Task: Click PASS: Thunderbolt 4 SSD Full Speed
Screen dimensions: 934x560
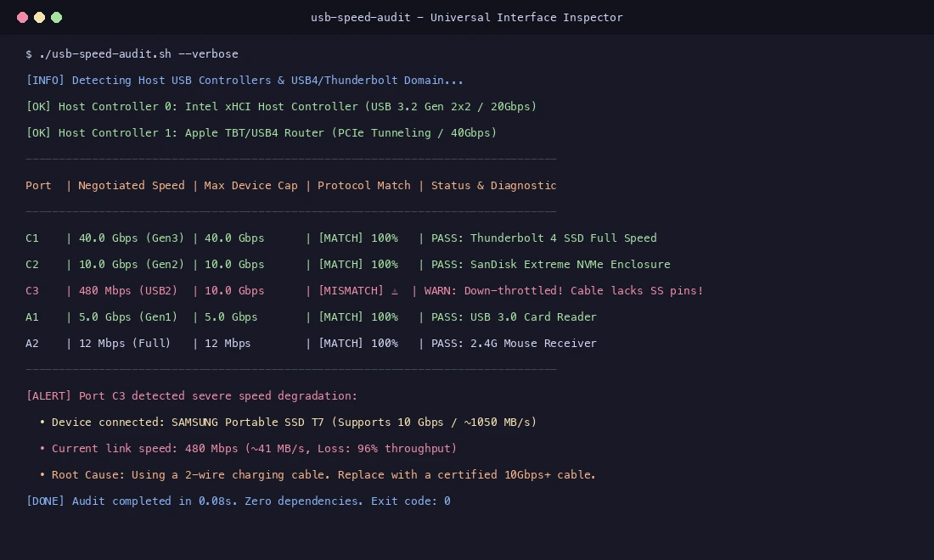Action: (543, 238)
